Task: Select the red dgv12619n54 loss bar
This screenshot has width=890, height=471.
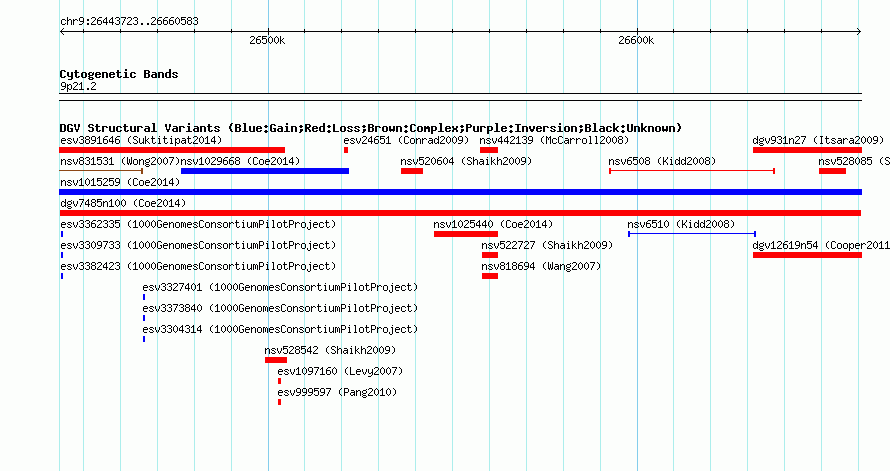Action: tap(807, 255)
